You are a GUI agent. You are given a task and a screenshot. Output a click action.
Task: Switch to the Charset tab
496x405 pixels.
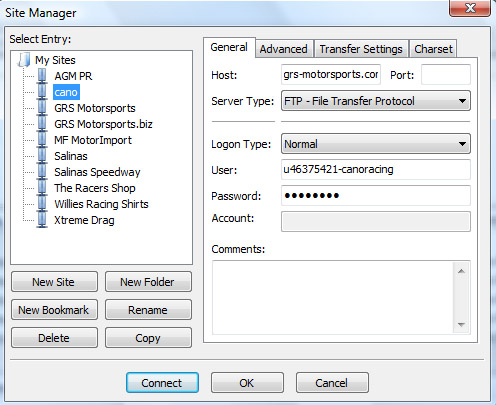coord(433,49)
